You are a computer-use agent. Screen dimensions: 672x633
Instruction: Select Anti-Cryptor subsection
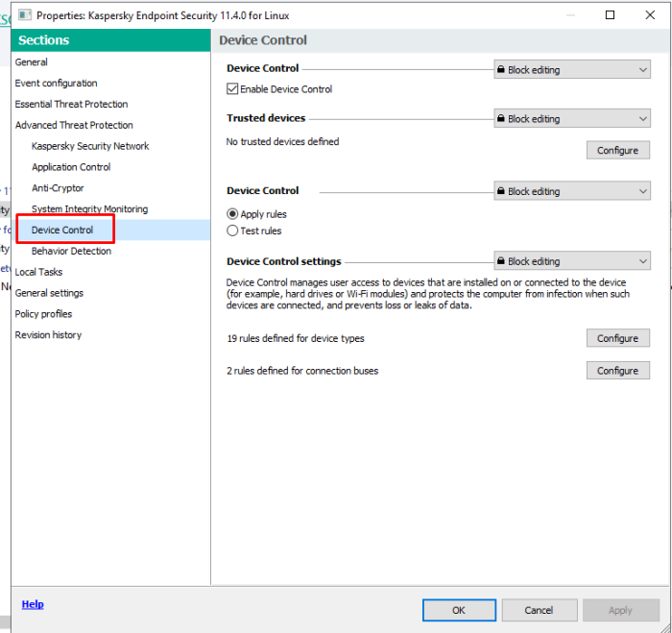click(58, 188)
